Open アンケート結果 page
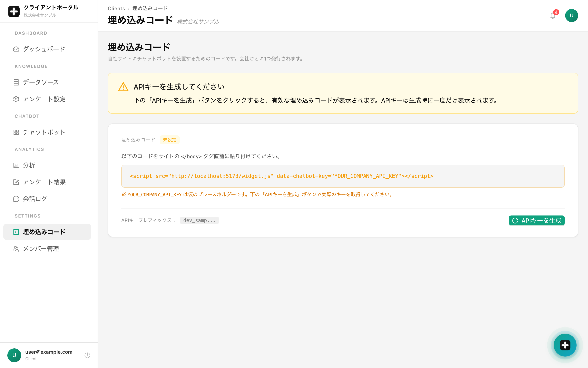Image resolution: width=588 pixels, height=368 pixels. pos(47,182)
